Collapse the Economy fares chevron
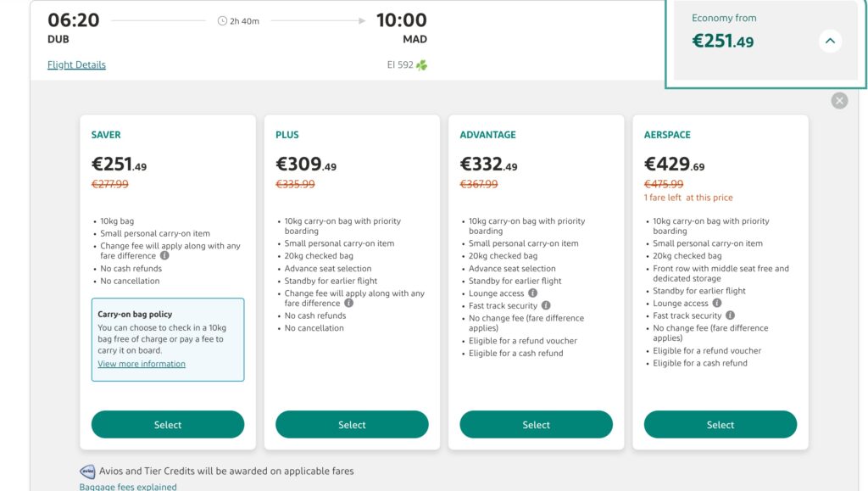The height and width of the screenshot is (491, 868). (830, 41)
